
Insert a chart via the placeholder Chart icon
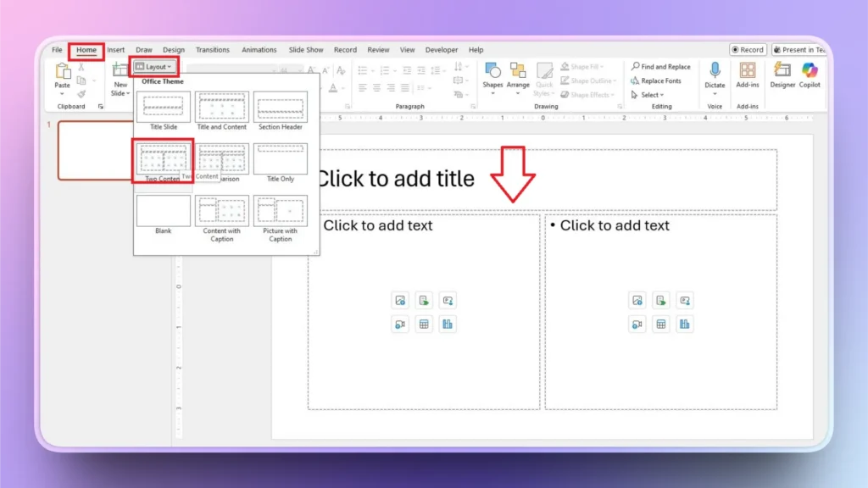[x=448, y=324]
